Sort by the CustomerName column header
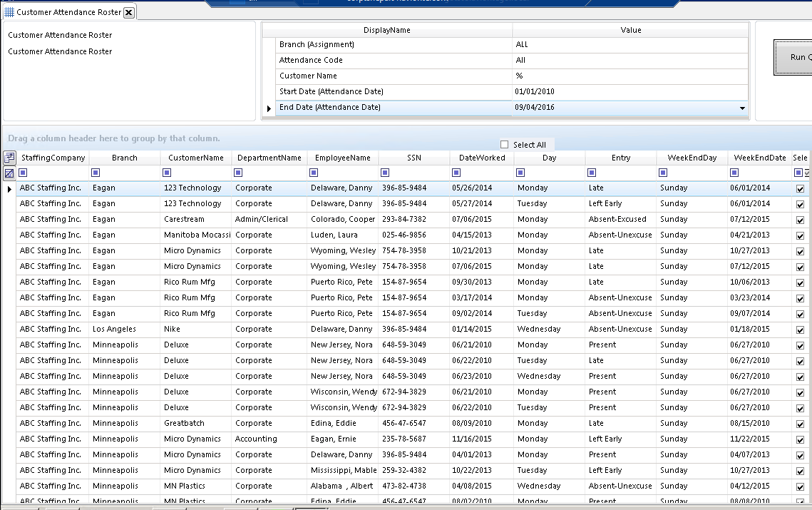 pos(196,158)
